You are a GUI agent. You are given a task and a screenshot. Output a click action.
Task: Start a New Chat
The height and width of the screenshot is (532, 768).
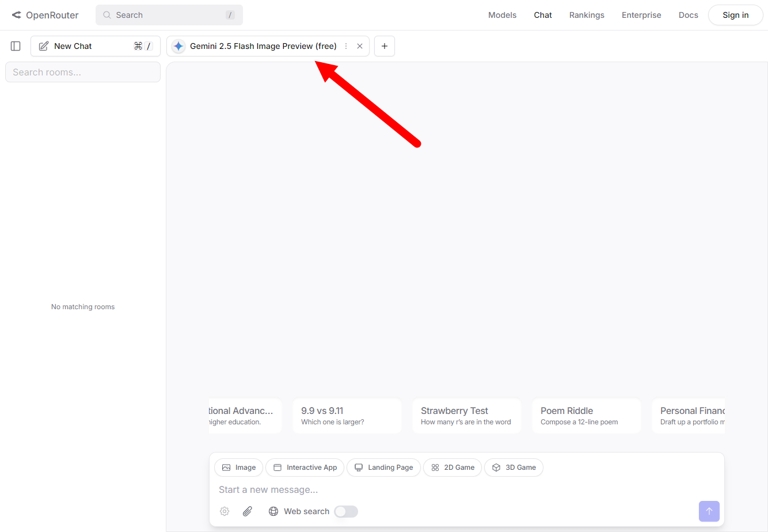click(96, 46)
